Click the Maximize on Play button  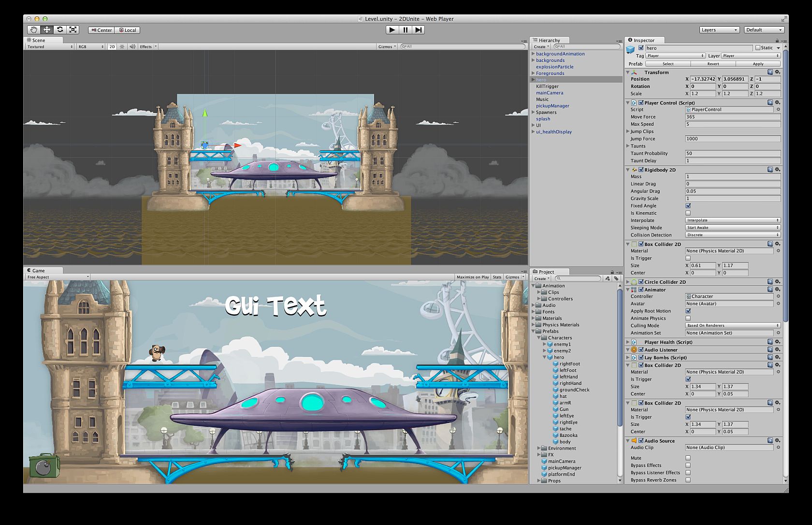click(473, 277)
